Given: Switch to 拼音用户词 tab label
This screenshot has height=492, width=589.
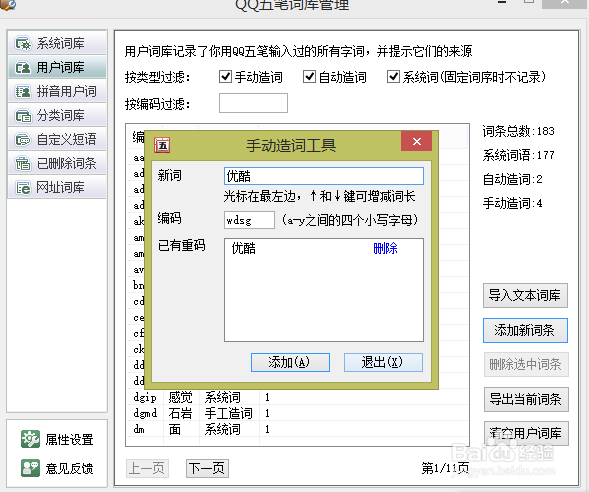Looking at the screenshot, I should click(x=66, y=92).
